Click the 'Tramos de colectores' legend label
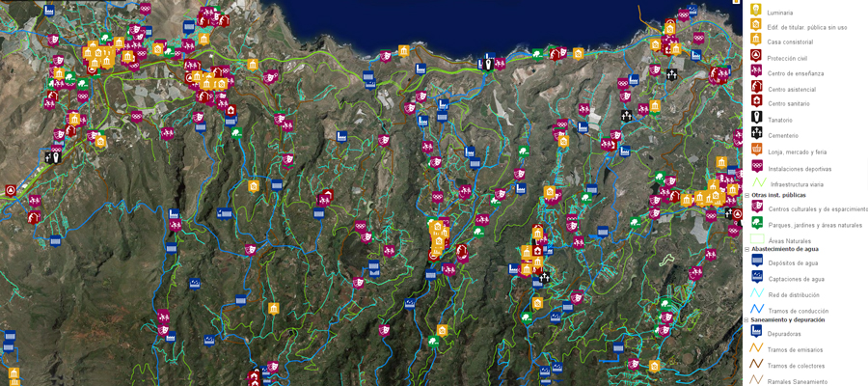 click(x=796, y=366)
